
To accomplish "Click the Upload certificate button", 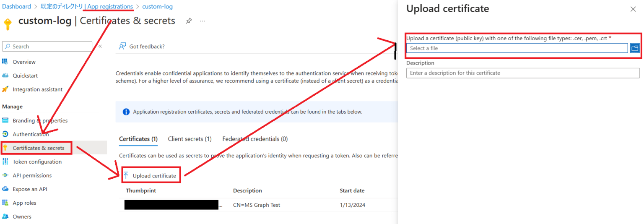I will pyautogui.click(x=151, y=176).
